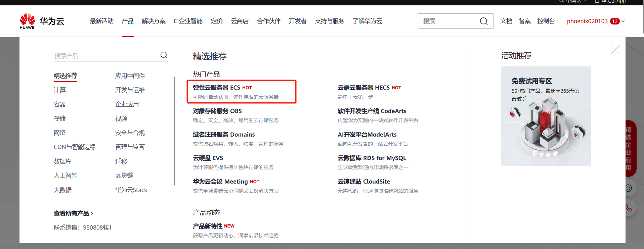Select the 安全与合规 category
The image size is (644, 249).
(x=130, y=133)
